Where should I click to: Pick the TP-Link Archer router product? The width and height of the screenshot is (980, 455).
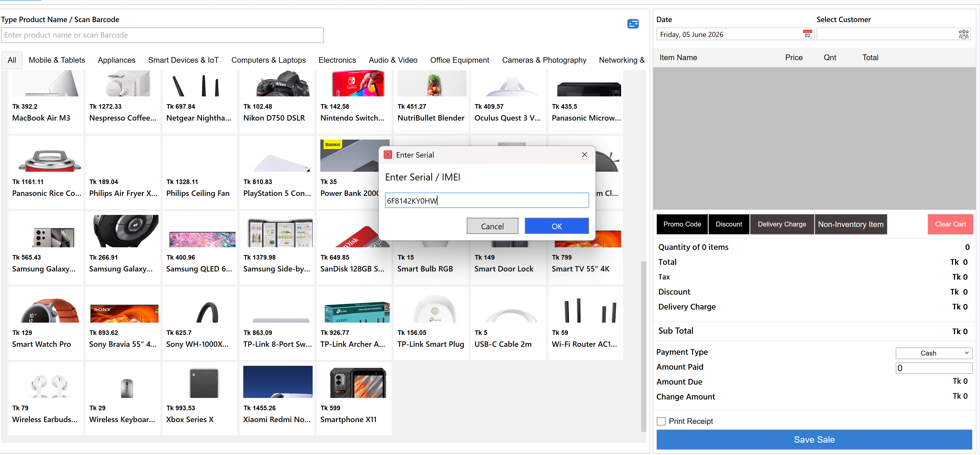354,323
